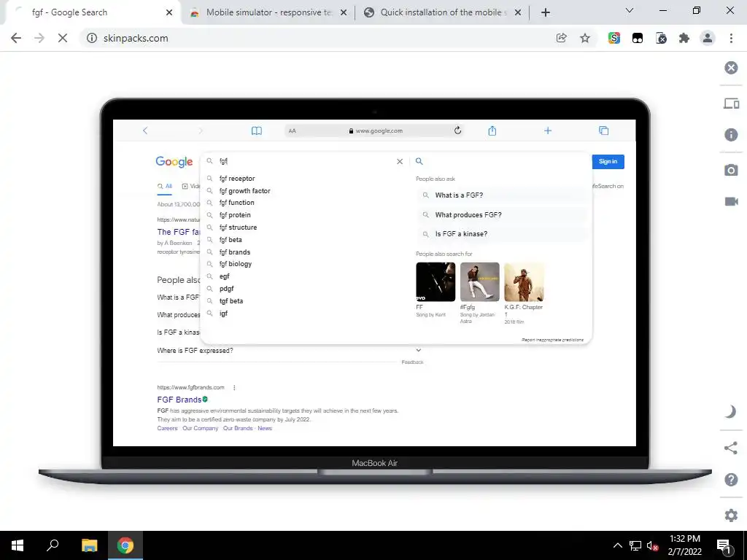
Task: Select the All search tab
Action: coord(165,186)
